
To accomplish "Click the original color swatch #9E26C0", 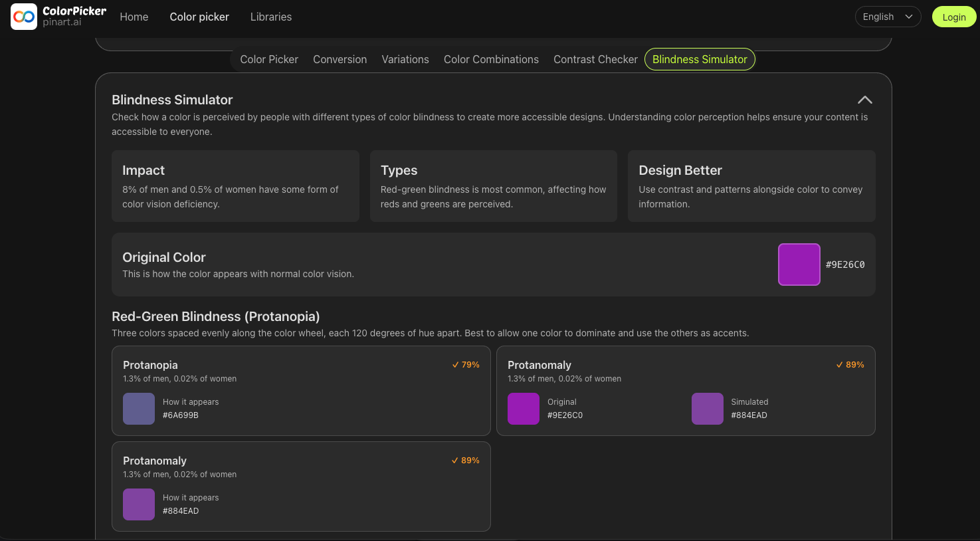I will tap(799, 264).
